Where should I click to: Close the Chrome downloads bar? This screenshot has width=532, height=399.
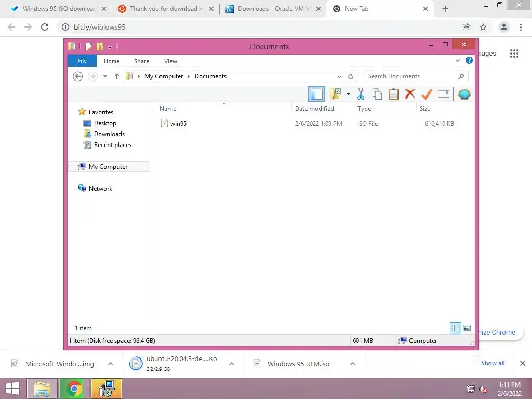tap(523, 363)
